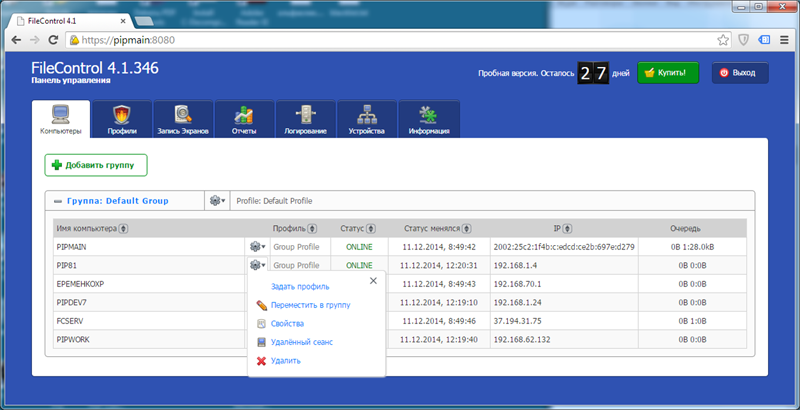Choose Свойства from context menu
This screenshot has height=410, width=800.
287,324
